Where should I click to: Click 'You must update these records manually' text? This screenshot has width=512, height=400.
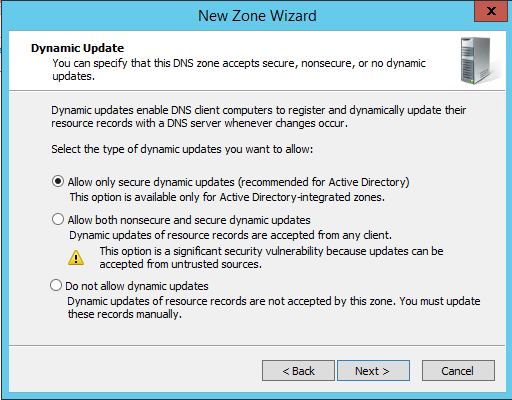[274, 308]
